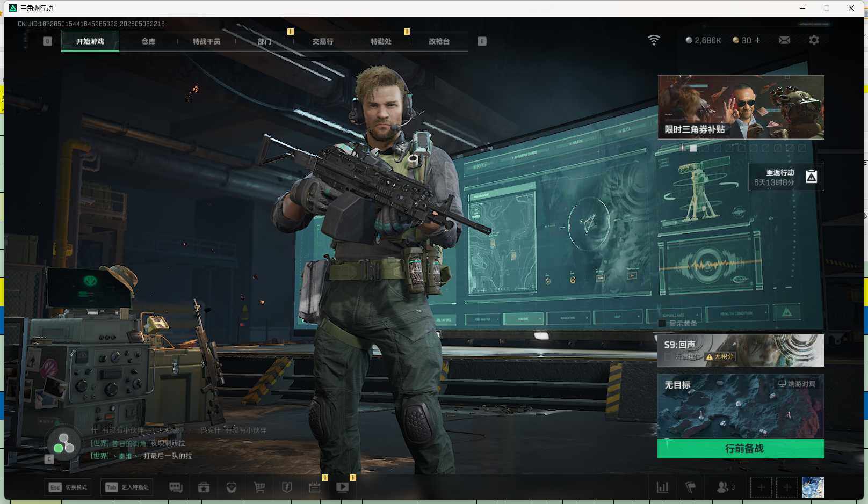Open the flag icon in bottom bar
Viewport: 868px width, 504px height.
point(691,487)
